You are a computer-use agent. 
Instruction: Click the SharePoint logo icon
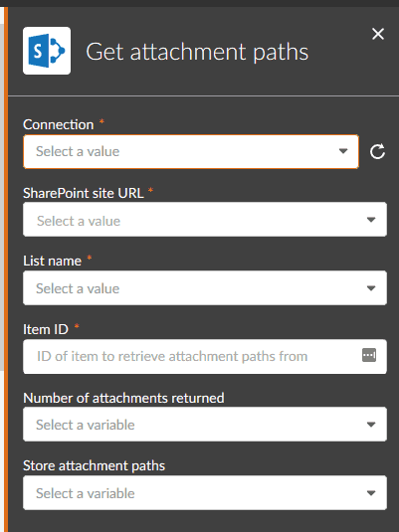pyautogui.click(x=47, y=51)
